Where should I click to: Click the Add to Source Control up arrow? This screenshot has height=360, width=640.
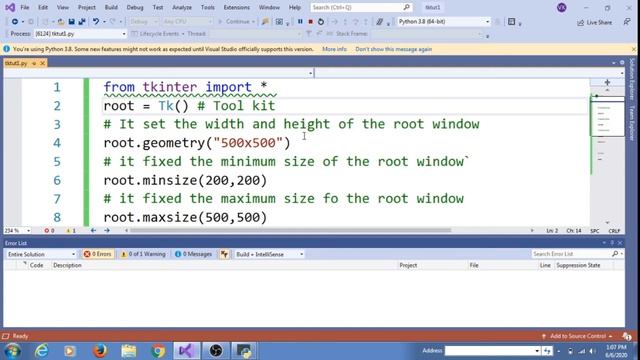(x=544, y=336)
